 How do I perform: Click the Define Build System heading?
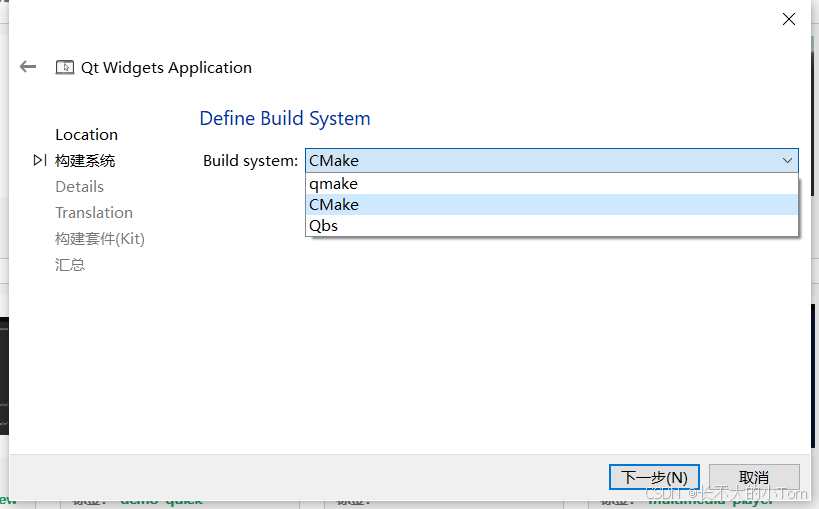[285, 119]
